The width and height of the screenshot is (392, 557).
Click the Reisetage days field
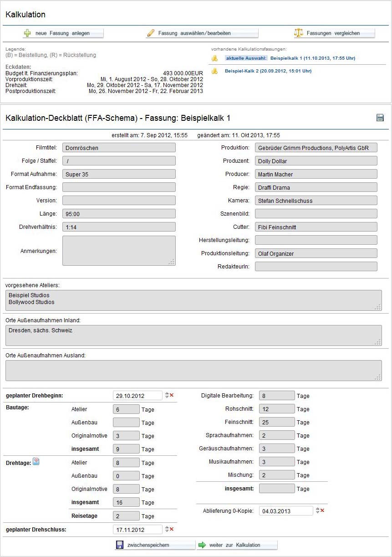[126, 516]
